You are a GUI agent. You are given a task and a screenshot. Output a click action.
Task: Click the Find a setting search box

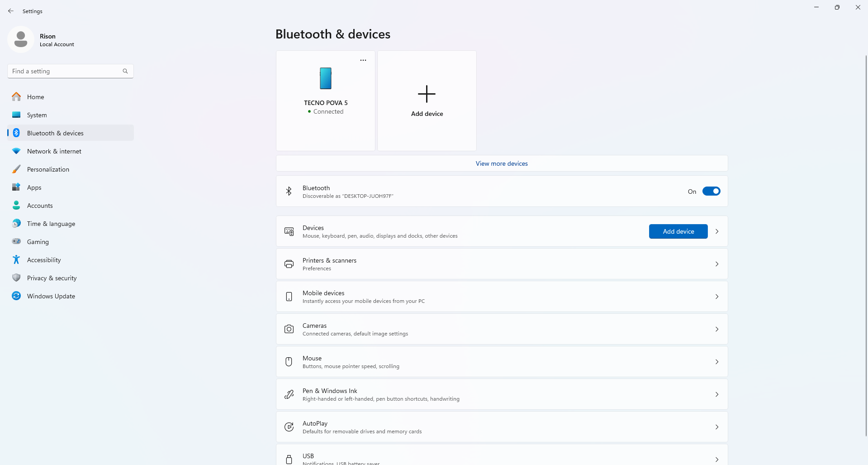(x=71, y=71)
